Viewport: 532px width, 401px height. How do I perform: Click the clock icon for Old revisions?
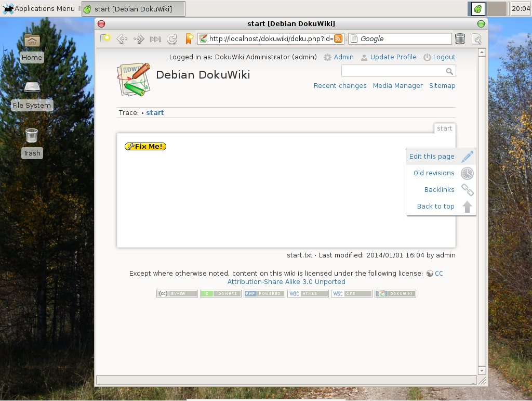pos(467,173)
